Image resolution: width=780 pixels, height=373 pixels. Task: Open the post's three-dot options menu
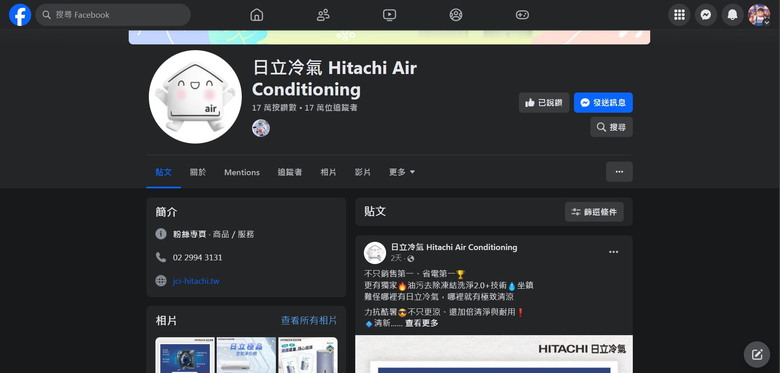(614, 252)
